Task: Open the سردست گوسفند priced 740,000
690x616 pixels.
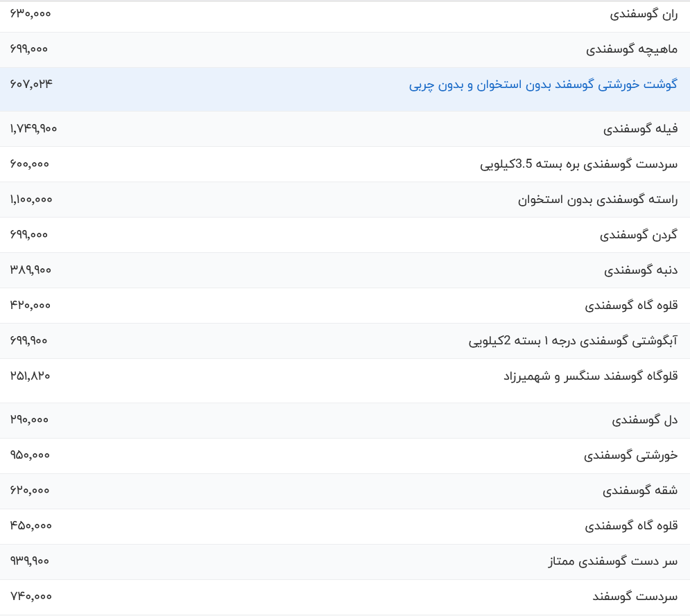Action: [635, 597]
